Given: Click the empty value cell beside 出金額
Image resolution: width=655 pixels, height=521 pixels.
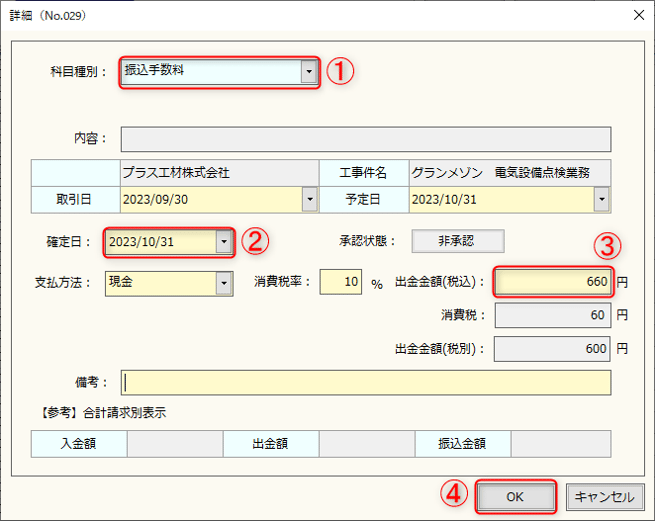Looking at the screenshot, I should coord(367,444).
